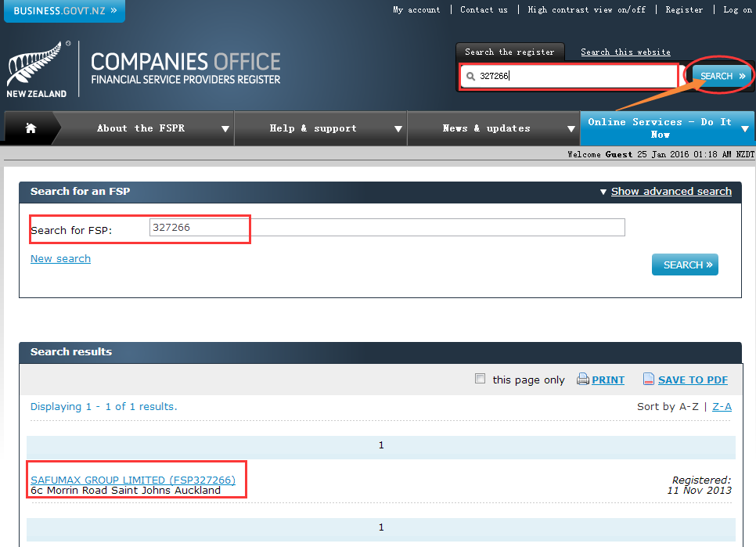Click the magnifier icon in register search box
Screen dimensions: 756x547
[x=470, y=76]
